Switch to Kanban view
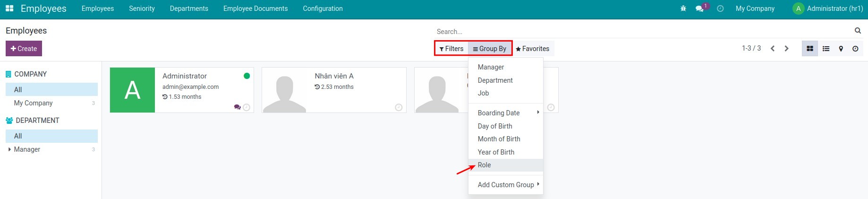 pyautogui.click(x=809, y=49)
